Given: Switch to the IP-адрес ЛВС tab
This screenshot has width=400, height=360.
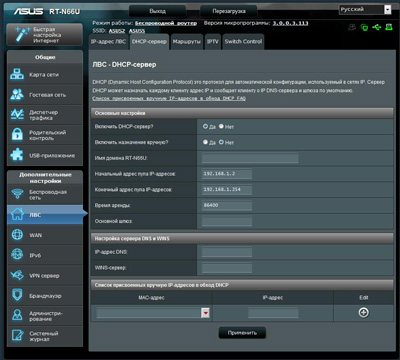Looking at the screenshot, I should coord(108,42).
